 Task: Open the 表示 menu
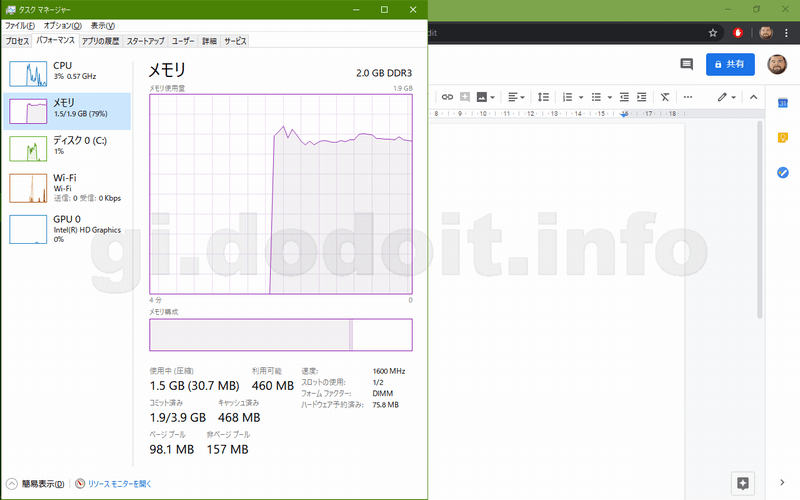tap(103, 26)
